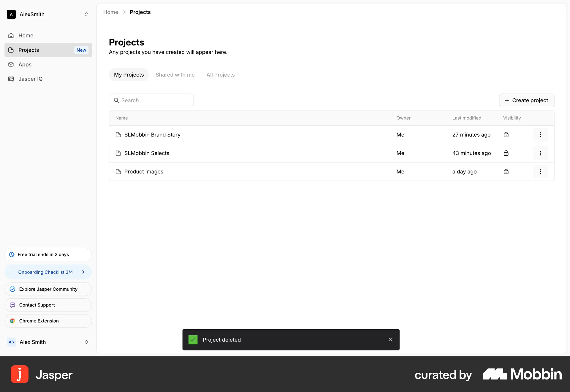Click the Home icon in sidebar
This screenshot has width=570, height=392.
coord(11,35)
